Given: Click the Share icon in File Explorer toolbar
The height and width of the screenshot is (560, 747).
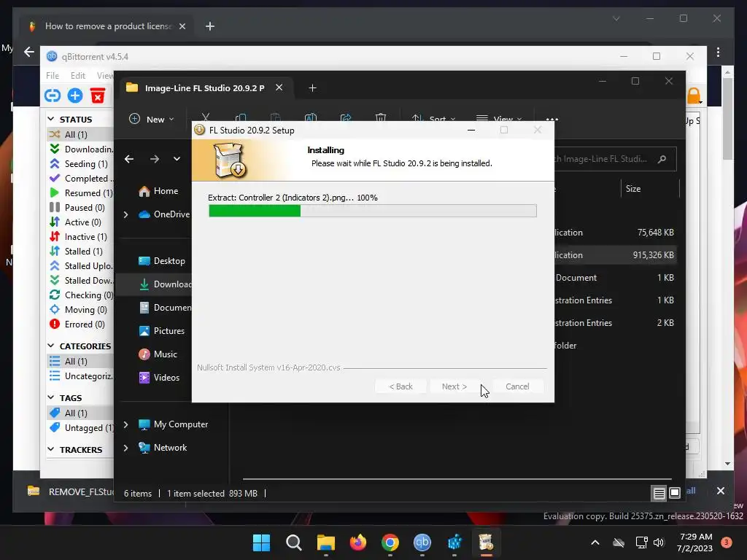Looking at the screenshot, I should coord(346,117).
